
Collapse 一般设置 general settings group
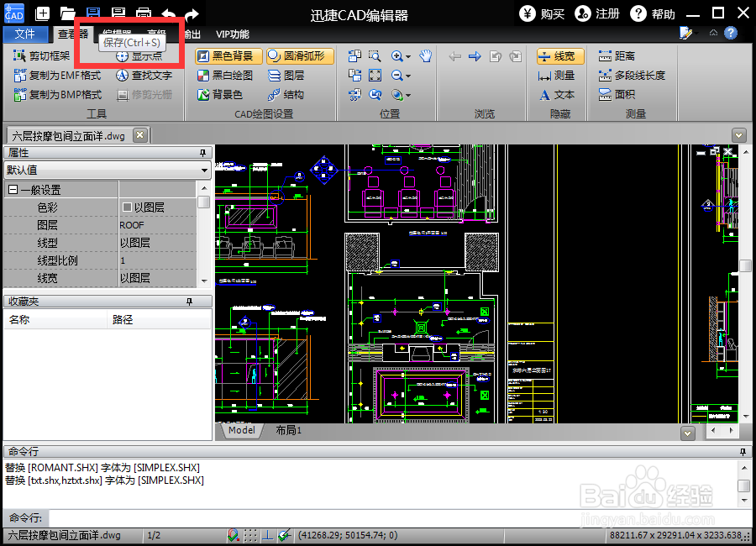(13, 190)
